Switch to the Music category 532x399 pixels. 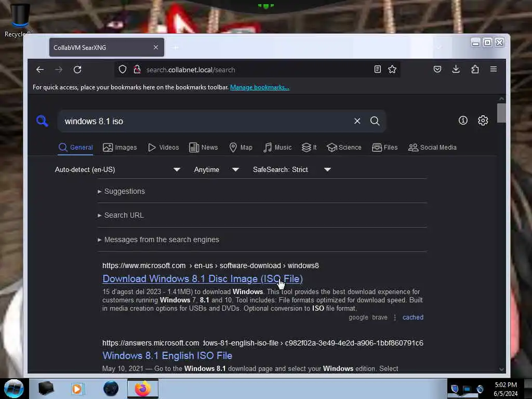click(x=277, y=147)
